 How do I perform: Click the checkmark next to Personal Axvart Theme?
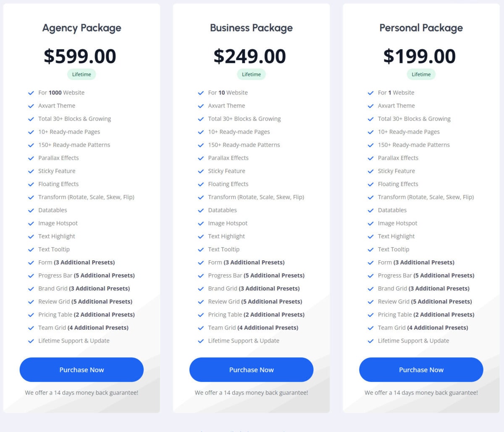[x=370, y=106]
